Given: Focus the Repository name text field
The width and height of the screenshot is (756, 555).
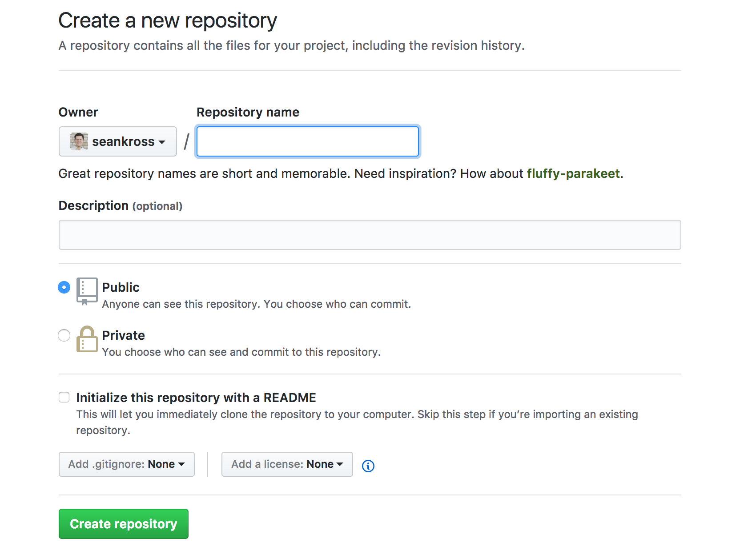Looking at the screenshot, I should pyautogui.click(x=308, y=141).
